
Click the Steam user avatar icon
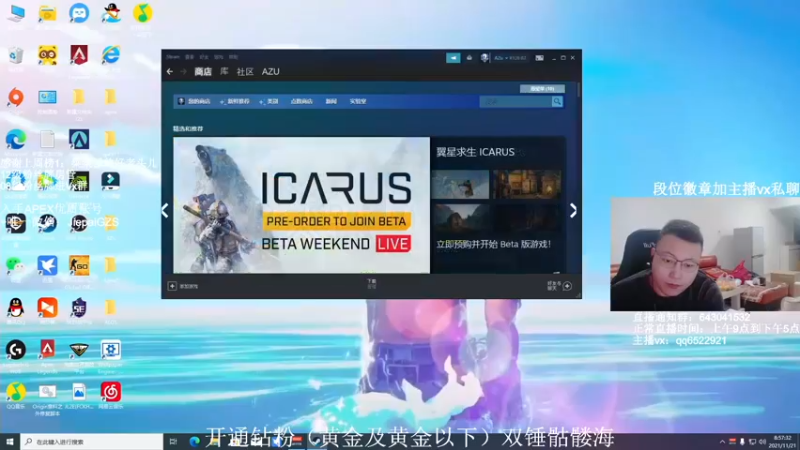point(484,58)
